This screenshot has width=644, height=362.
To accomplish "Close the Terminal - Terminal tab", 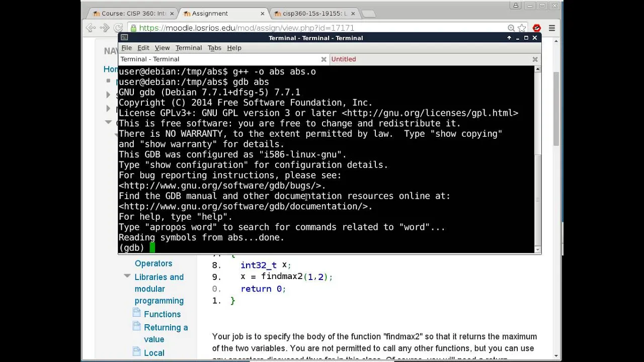I will [x=324, y=59].
